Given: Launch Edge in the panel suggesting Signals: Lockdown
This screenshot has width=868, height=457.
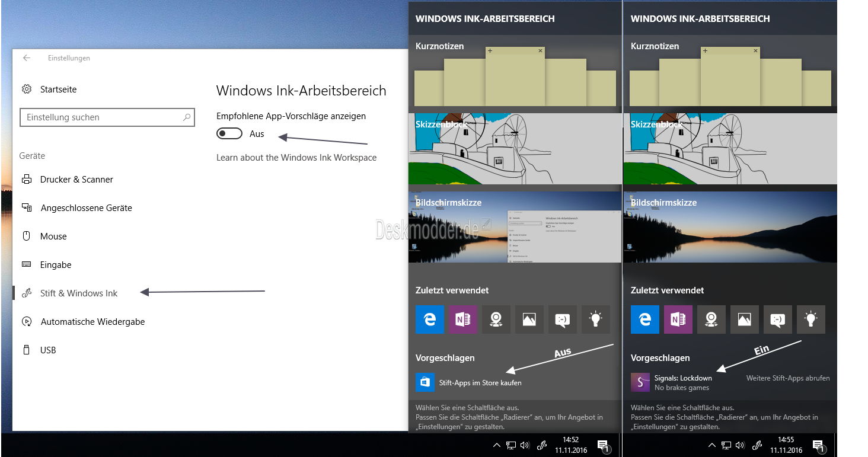Looking at the screenshot, I should [x=645, y=319].
